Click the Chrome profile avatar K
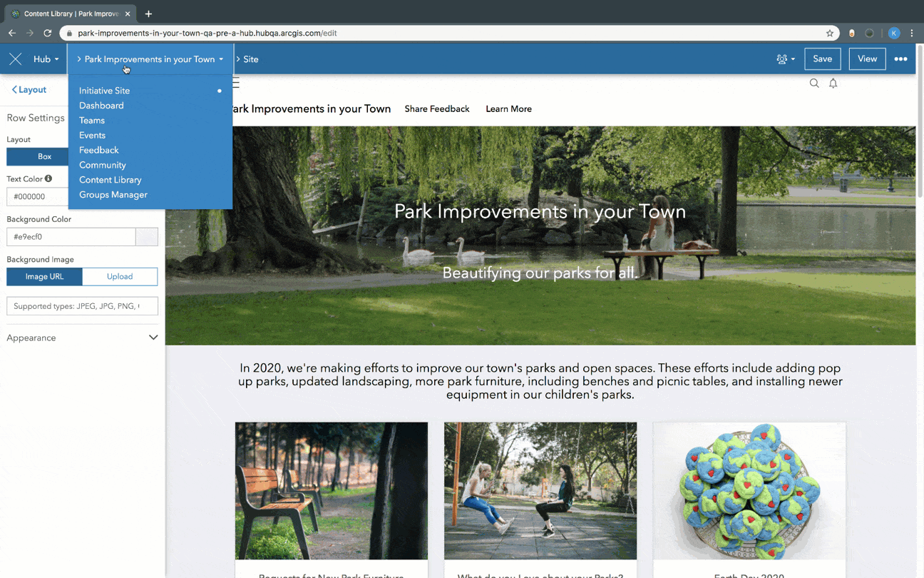 [x=894, y=33]
